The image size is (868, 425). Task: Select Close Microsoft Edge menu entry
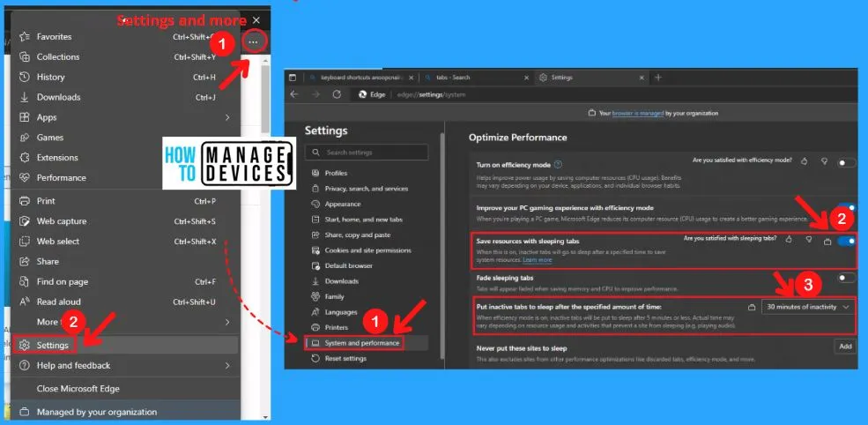click(125, 389)
